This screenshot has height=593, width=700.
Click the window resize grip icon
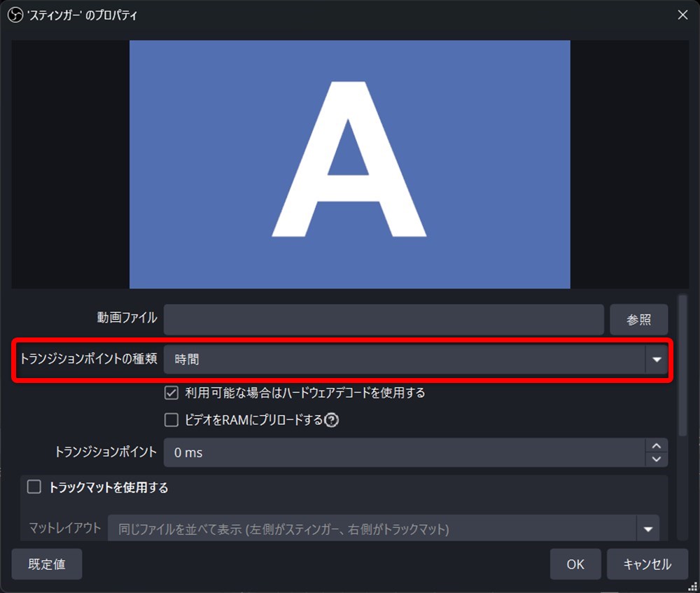692,586
